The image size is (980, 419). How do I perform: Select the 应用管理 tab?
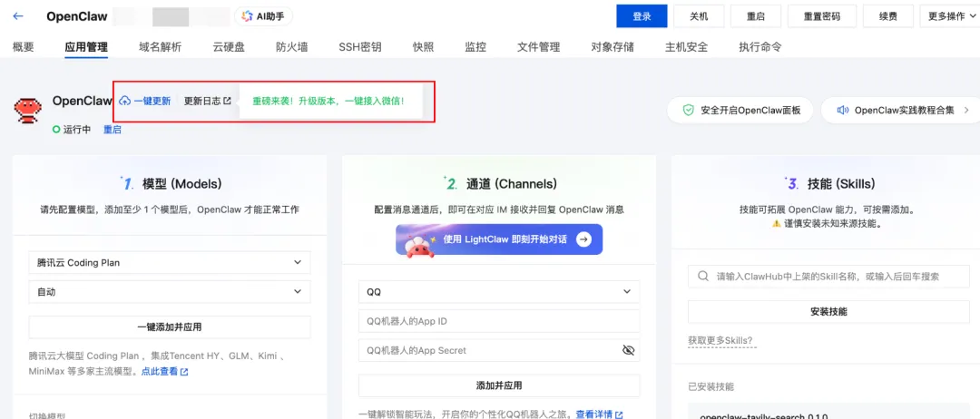click(86, 47)
